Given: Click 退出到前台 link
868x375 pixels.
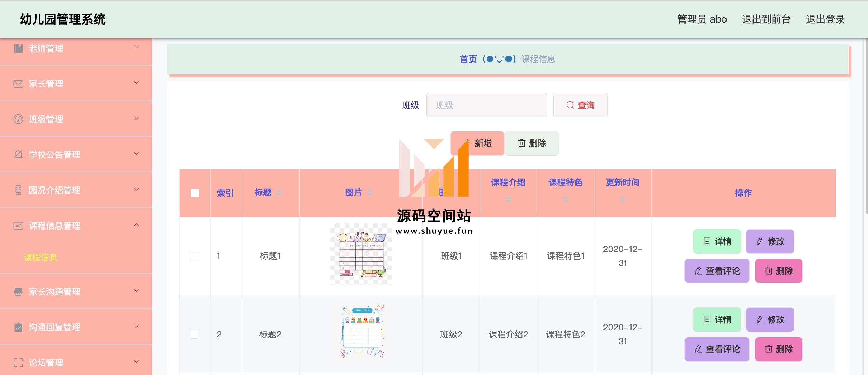Looking at the screenshot, I should coord(766,19).
